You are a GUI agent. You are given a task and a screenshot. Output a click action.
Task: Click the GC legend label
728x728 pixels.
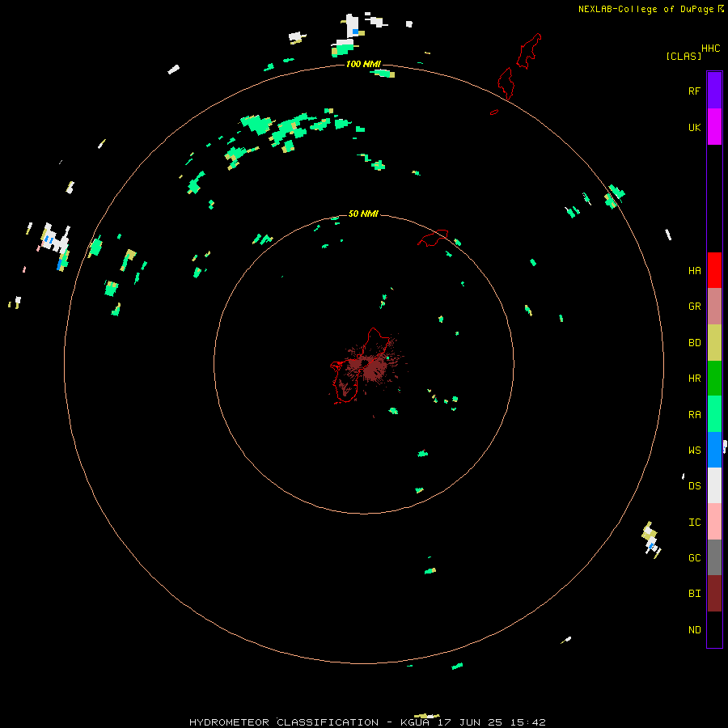coord(694,558)
